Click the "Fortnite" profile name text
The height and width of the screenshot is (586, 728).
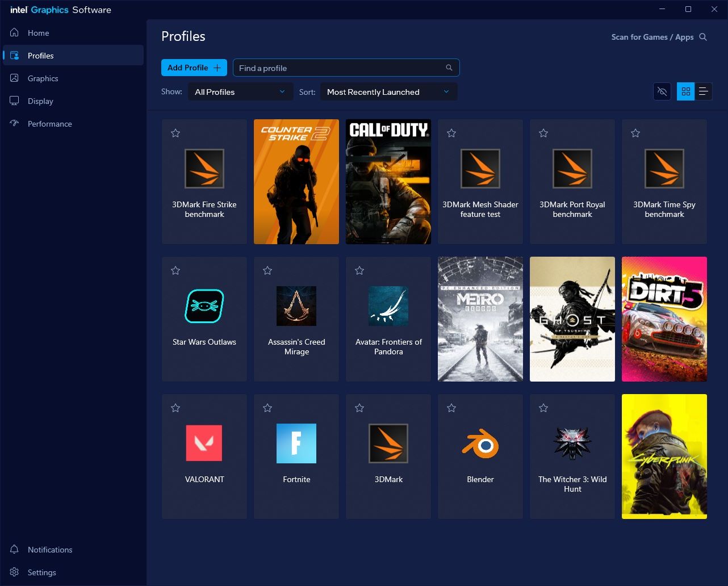296,479
